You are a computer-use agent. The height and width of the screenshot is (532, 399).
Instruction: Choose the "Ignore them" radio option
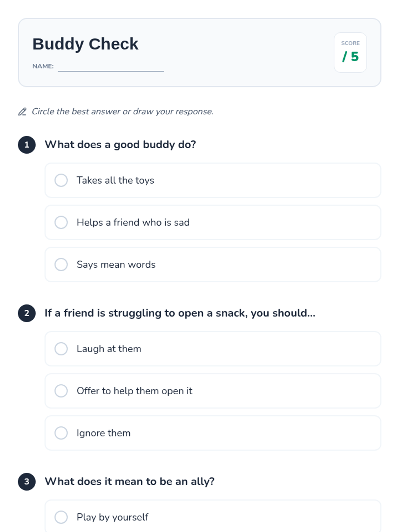click(61, 433)
